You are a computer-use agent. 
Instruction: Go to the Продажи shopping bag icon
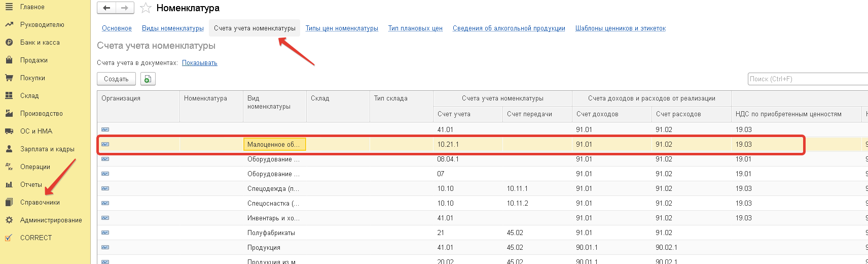[9, 60]
